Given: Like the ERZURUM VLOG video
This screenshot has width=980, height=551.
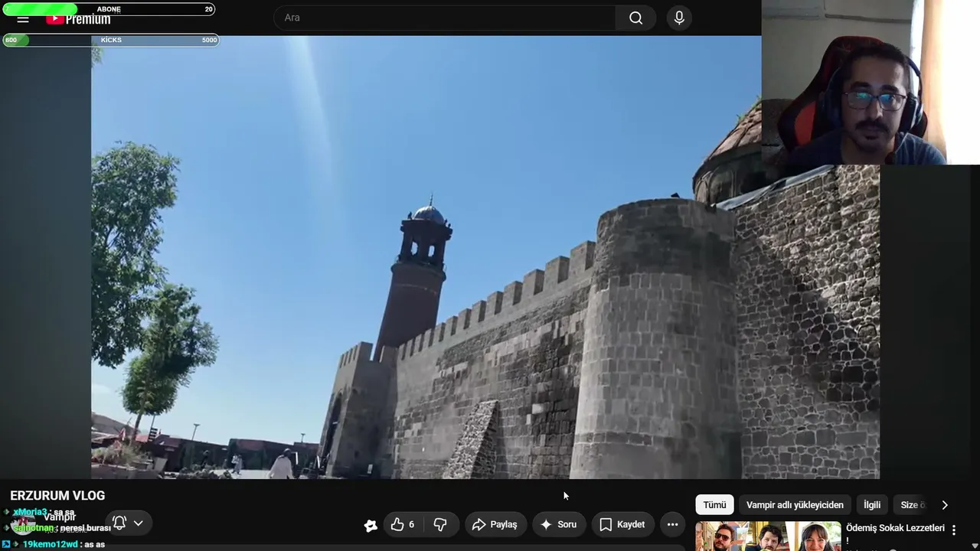Looking at the screenshot, I should [x=403, y=524].
